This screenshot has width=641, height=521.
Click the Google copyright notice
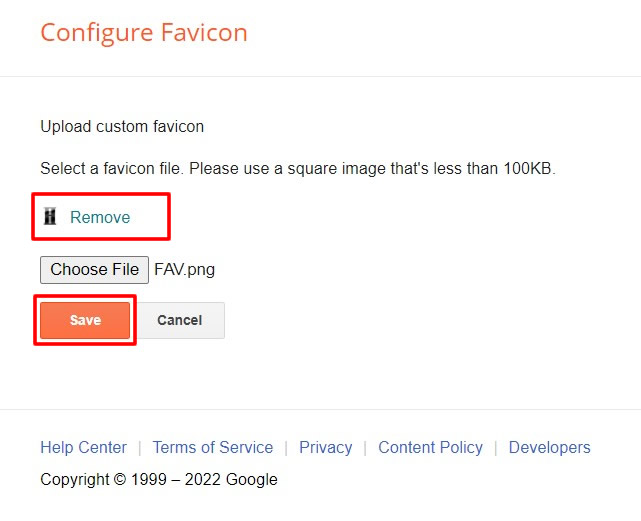tap(159, 479)
